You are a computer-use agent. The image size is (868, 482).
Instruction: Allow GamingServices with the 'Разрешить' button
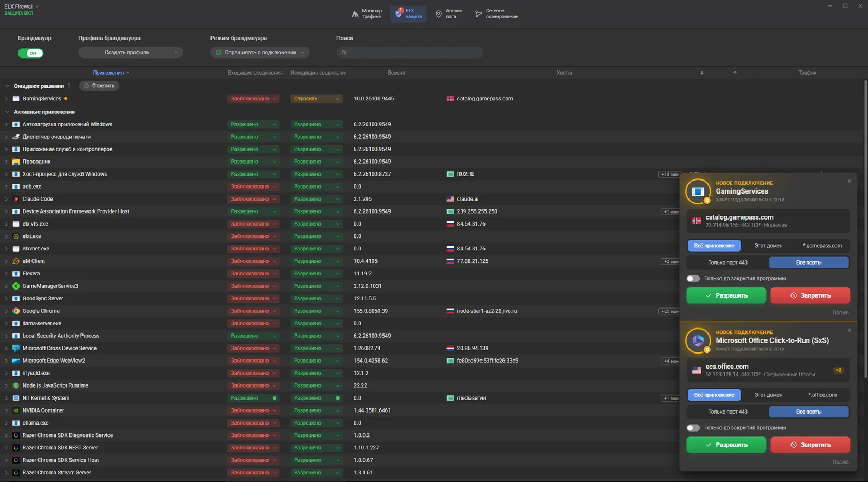click(726, 295)
